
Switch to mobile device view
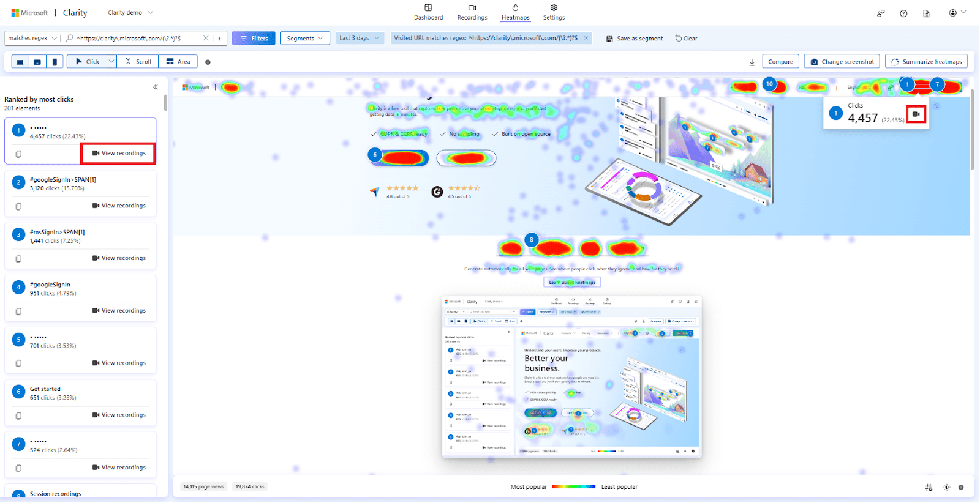pos(55,62)
